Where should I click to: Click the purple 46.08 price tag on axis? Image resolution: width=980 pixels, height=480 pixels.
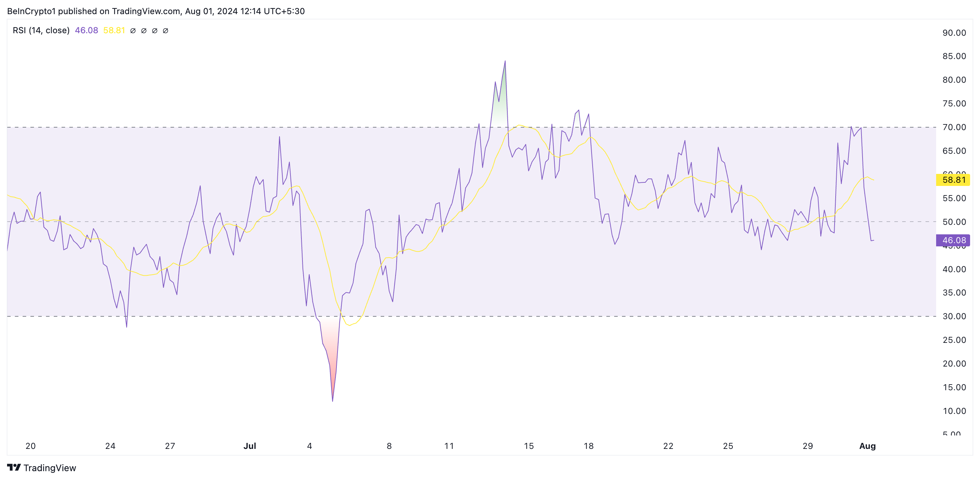[953, 240]
